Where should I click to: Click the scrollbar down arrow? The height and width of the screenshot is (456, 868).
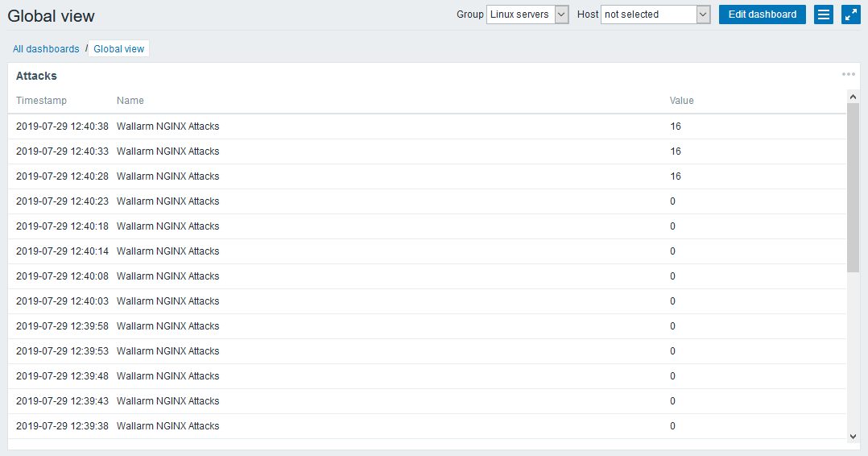[853, 436]
